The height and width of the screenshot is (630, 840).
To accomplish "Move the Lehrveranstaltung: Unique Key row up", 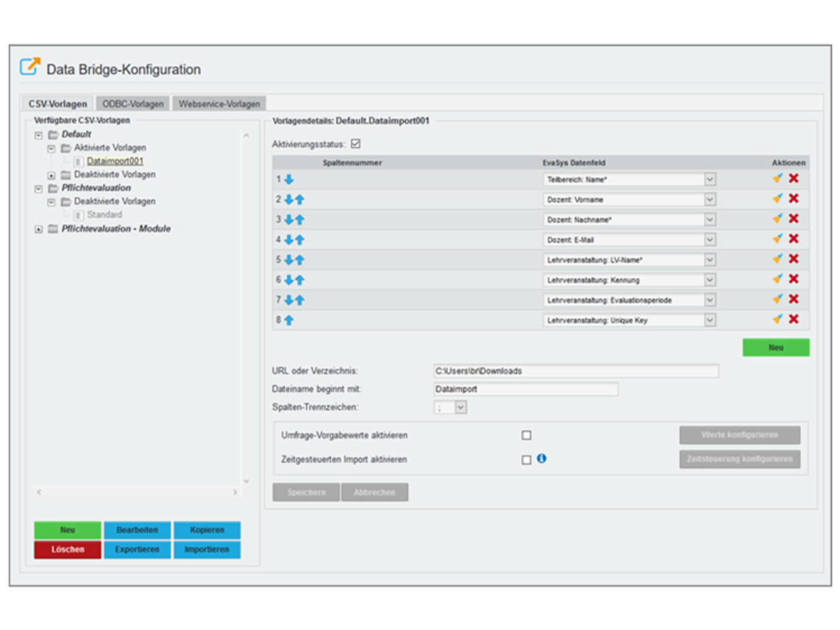I will click(289, 320).
